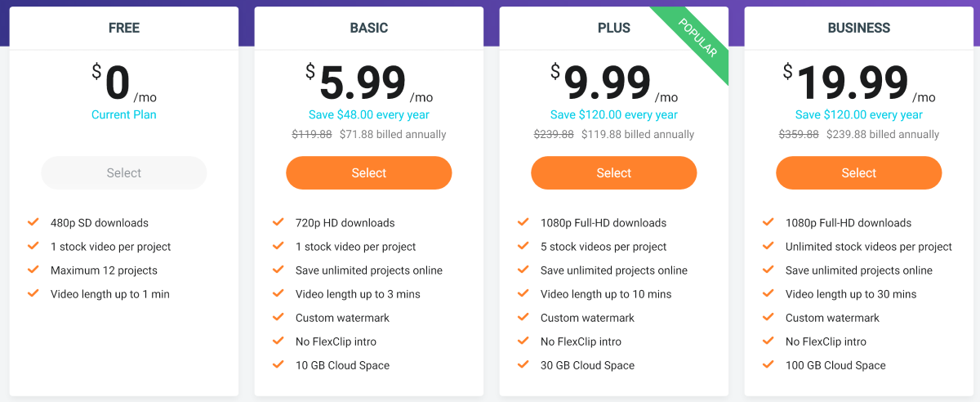
Task: Click Save $48.00 every year text
Action: (369, 114)
